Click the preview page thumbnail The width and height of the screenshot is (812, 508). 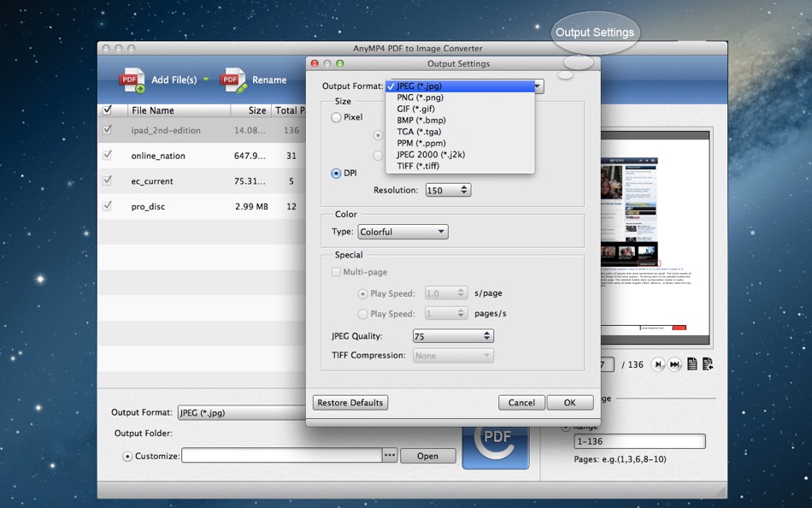pos(655,239)
